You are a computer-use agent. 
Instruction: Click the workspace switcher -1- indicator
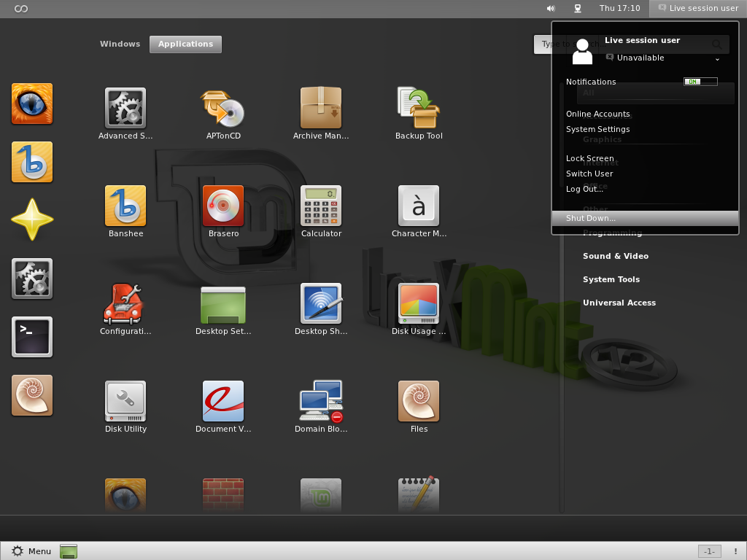click(x=709, y=551)
